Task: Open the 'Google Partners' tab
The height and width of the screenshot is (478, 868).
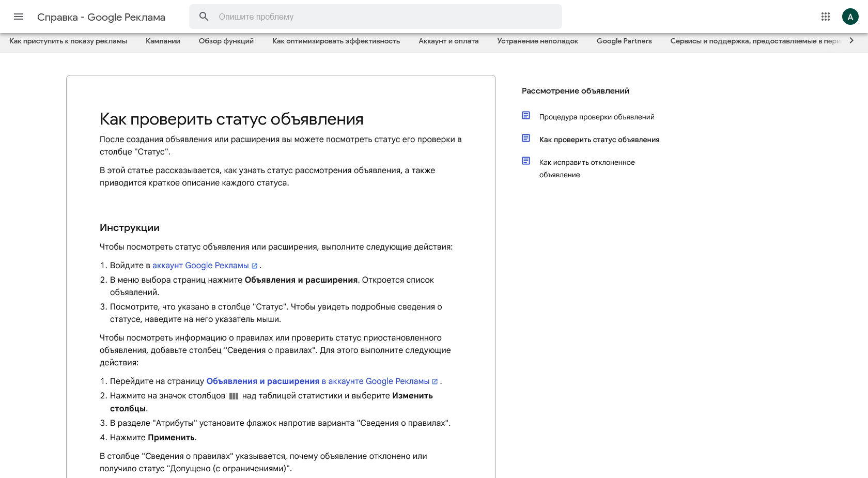Action: [x=624, y=41]
